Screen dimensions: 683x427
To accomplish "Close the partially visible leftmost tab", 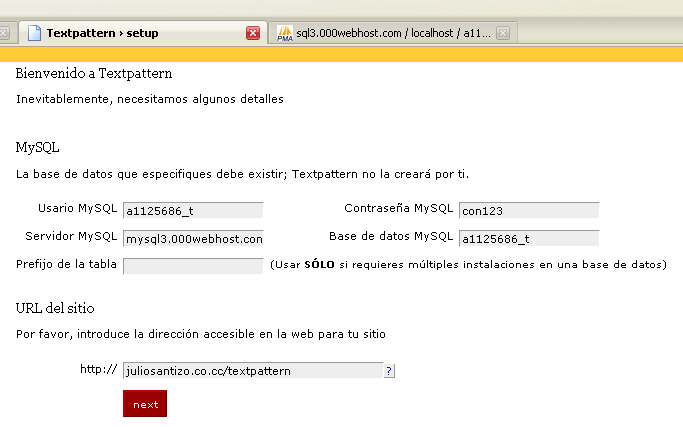I will coord(3,33).
